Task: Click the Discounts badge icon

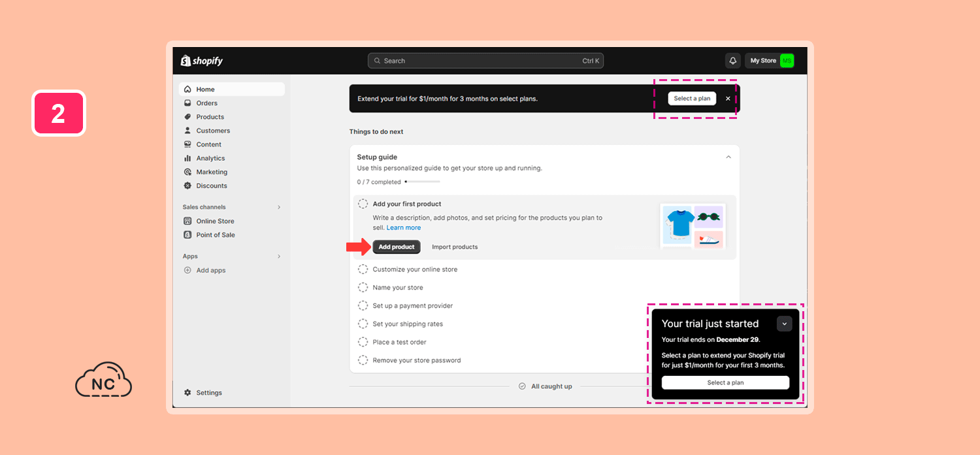Action: point(188,186)
